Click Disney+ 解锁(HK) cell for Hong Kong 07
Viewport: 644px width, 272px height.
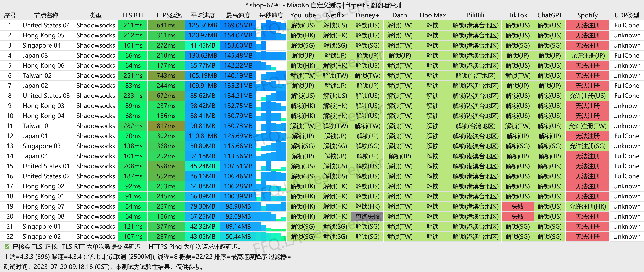point(367,206)
